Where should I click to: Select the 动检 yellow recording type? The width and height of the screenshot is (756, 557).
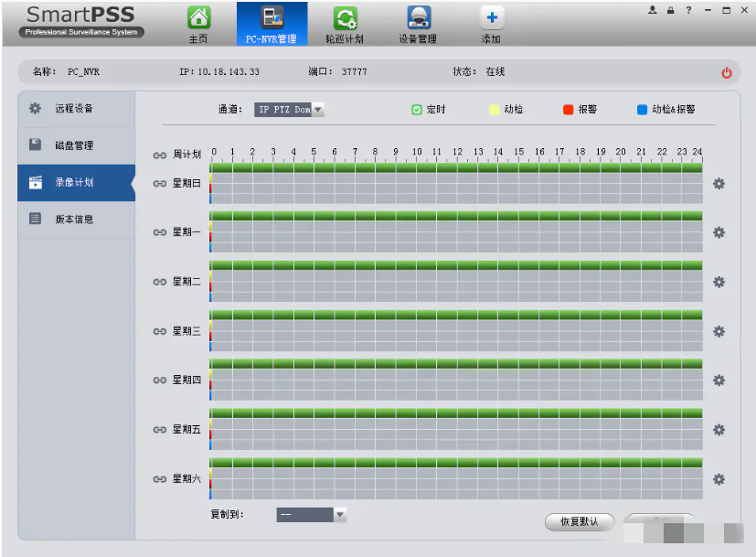[495, 110]
